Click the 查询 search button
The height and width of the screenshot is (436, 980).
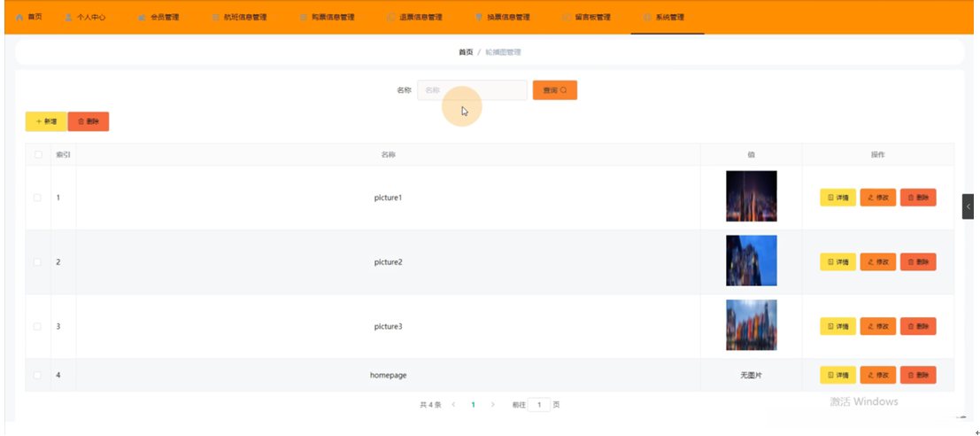(555, 90)
